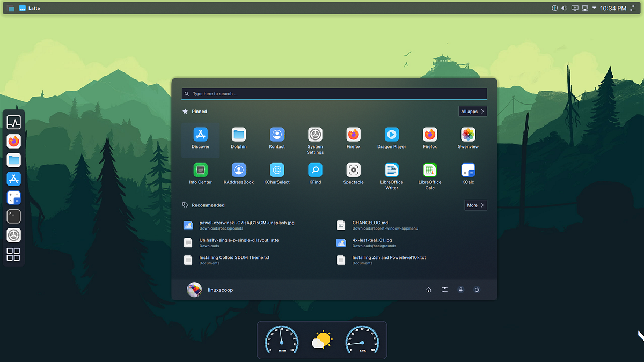
Task: Lock the session using the launcher's lock icon
Action: [460, 290]
